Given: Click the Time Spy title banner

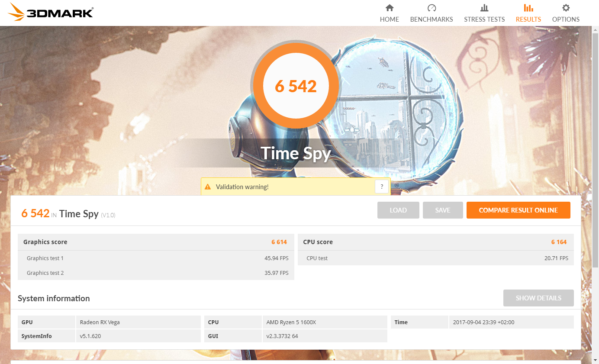Looking at the screenshot, I should [296, 153].
